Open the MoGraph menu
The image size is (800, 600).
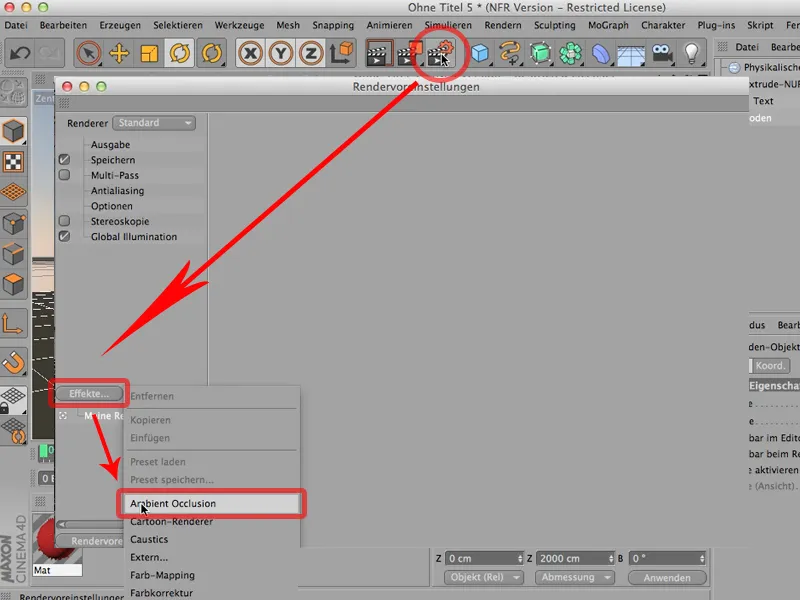[x=608, y=25]
